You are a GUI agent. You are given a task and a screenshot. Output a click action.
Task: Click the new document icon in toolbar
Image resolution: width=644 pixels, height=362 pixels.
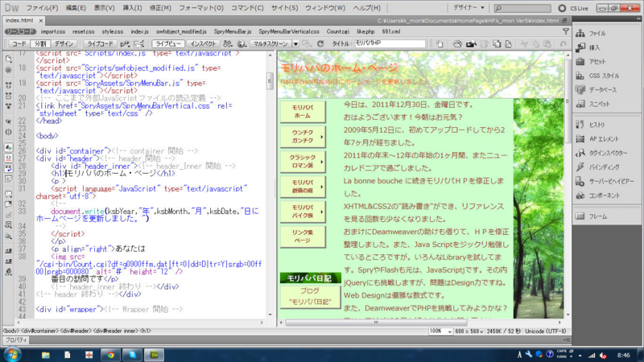440,43
